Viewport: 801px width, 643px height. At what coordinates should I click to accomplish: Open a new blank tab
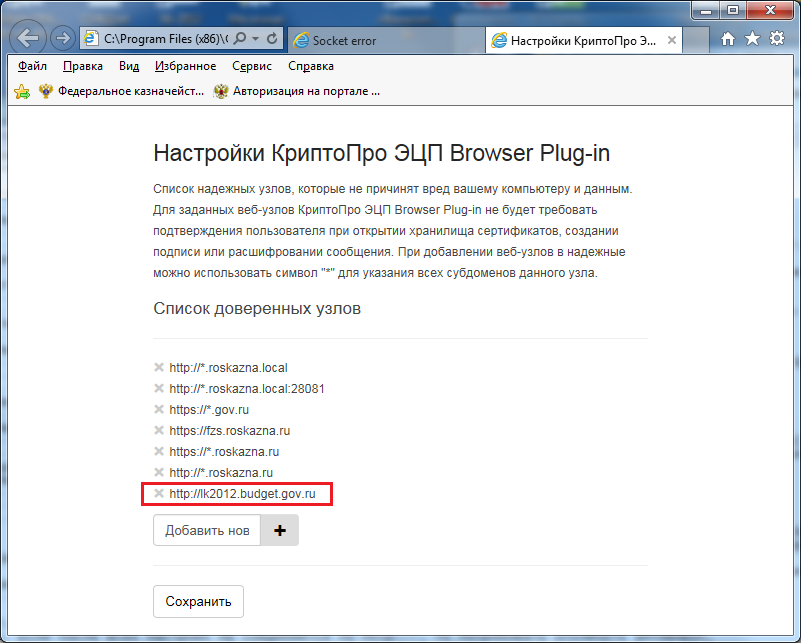pos(696,40)
